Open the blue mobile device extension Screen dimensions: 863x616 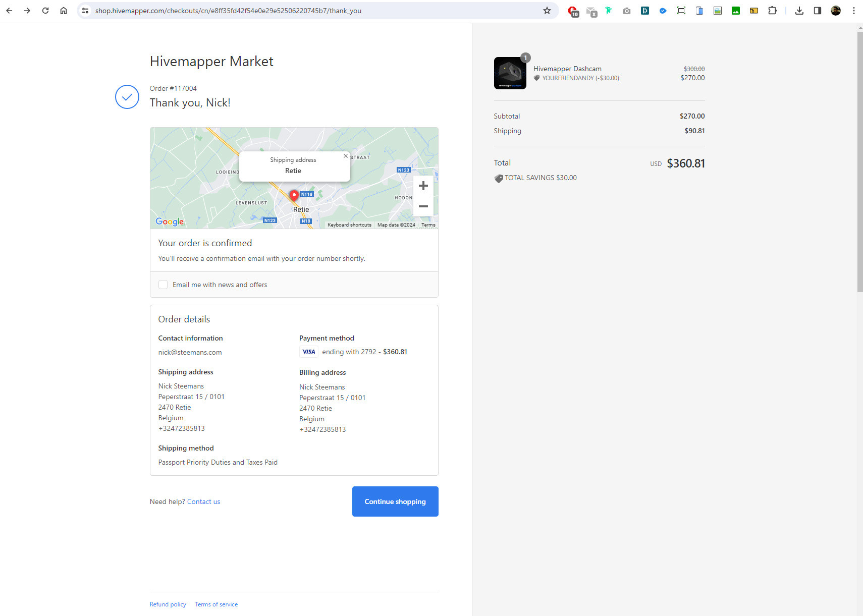pyautogui.click(x=699, y=11)
